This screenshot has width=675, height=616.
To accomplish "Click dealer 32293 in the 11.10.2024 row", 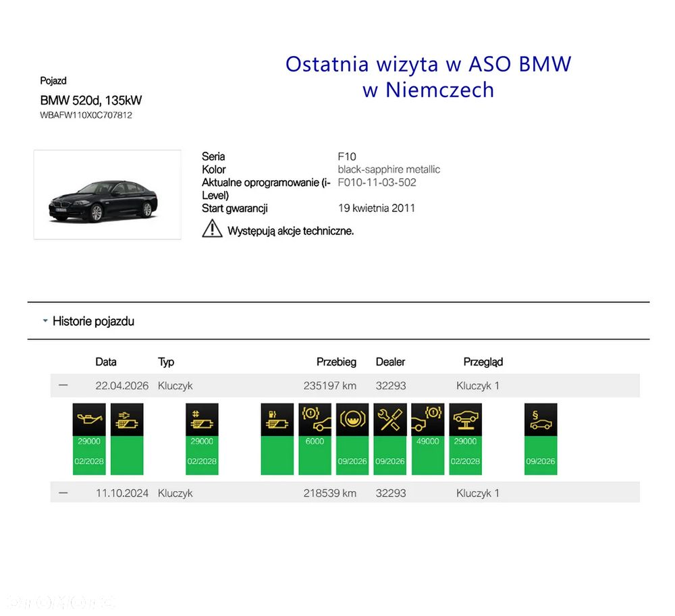I will coord(391,493).
